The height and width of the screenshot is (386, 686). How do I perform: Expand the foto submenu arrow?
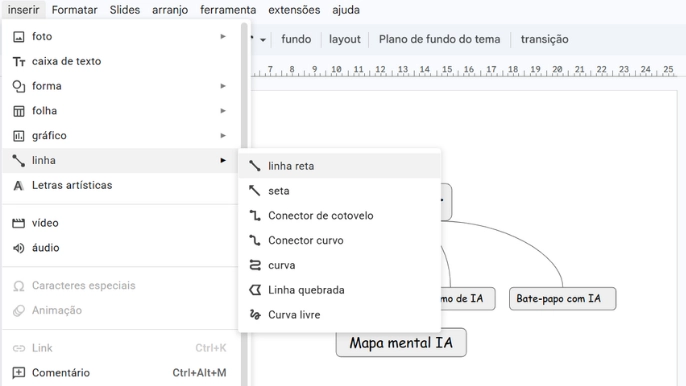click(223, 36)
